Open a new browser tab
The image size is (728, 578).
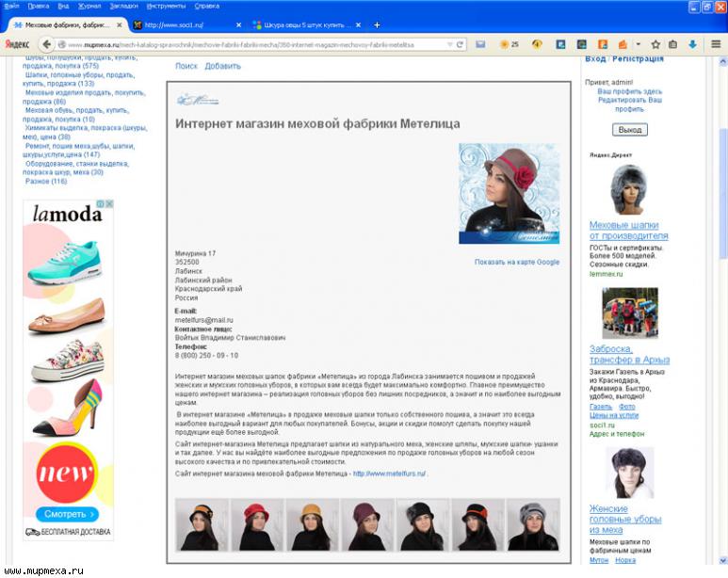point(377,25)
